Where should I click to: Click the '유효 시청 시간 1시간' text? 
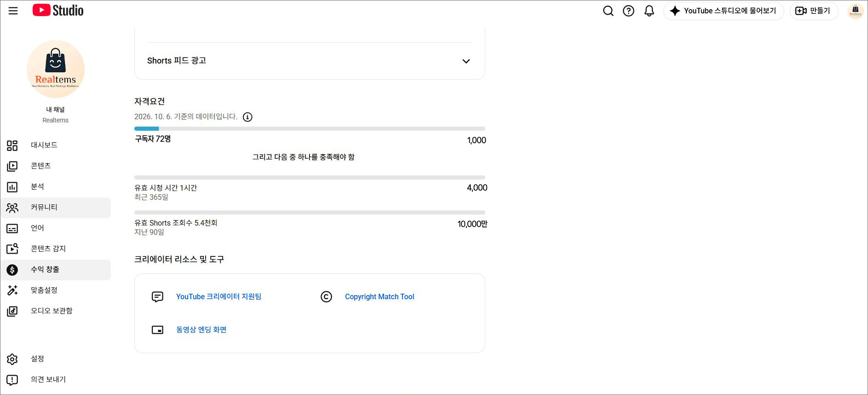point(166,188)
